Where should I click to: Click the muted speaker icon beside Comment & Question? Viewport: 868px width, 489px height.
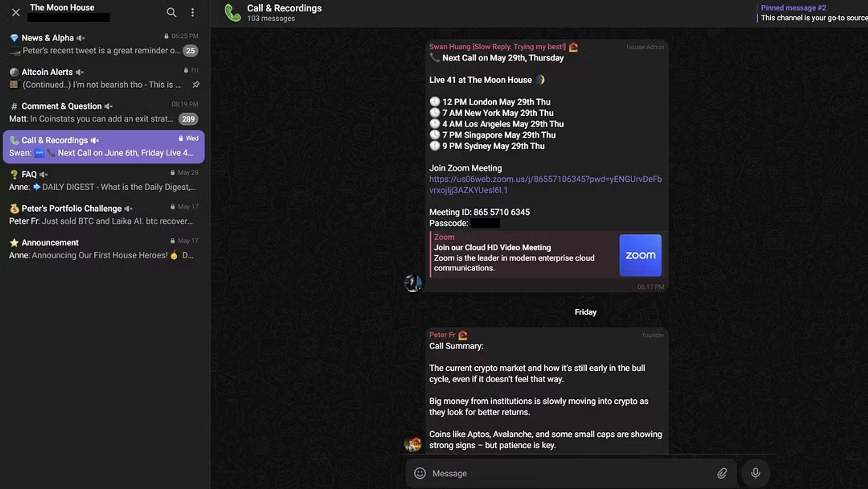[109, 106]
